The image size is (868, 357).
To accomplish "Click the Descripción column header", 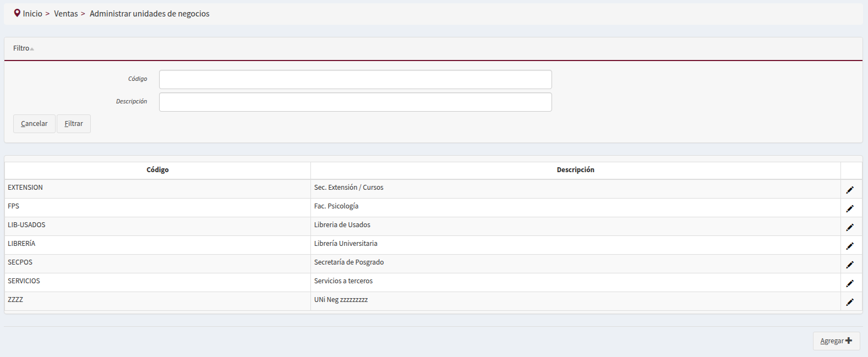I will (x=575, y=170).
